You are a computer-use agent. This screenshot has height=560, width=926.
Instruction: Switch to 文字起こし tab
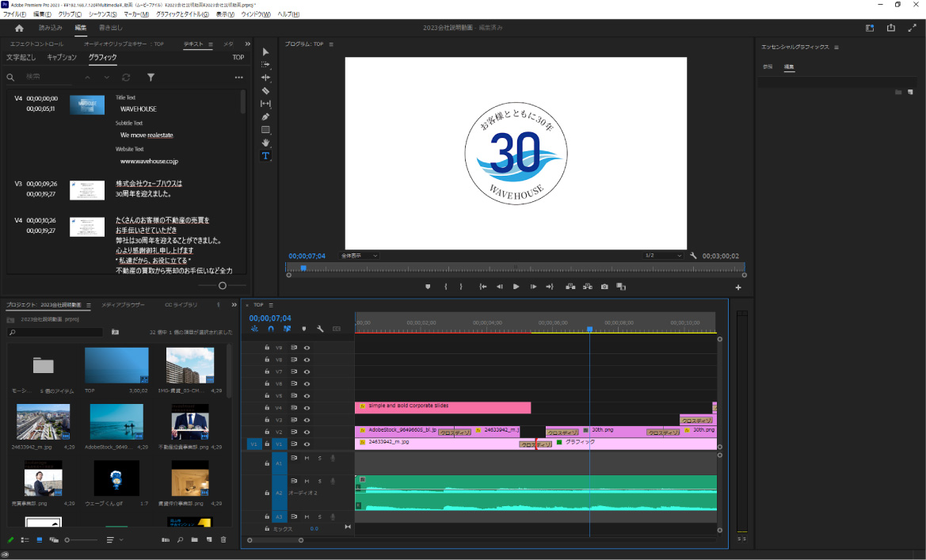[21, 57]
